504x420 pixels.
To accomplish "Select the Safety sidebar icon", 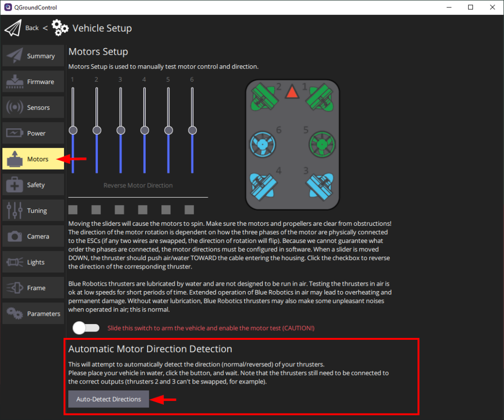I will click(x=14, y=184).
